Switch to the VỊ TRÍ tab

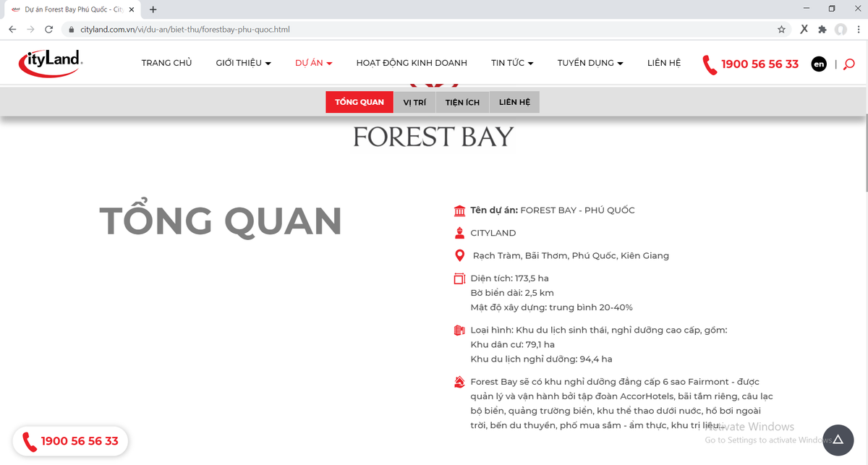click(414, 102)
